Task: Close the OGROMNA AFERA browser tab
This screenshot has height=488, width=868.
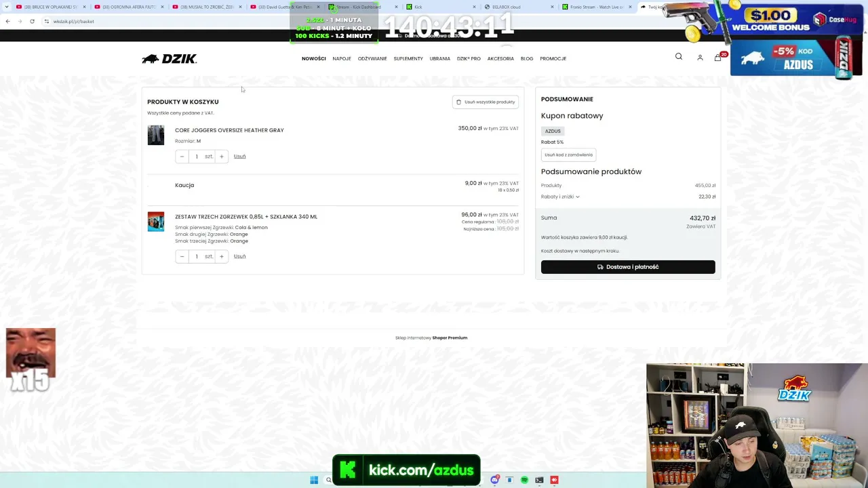Action: click(162, 7)
